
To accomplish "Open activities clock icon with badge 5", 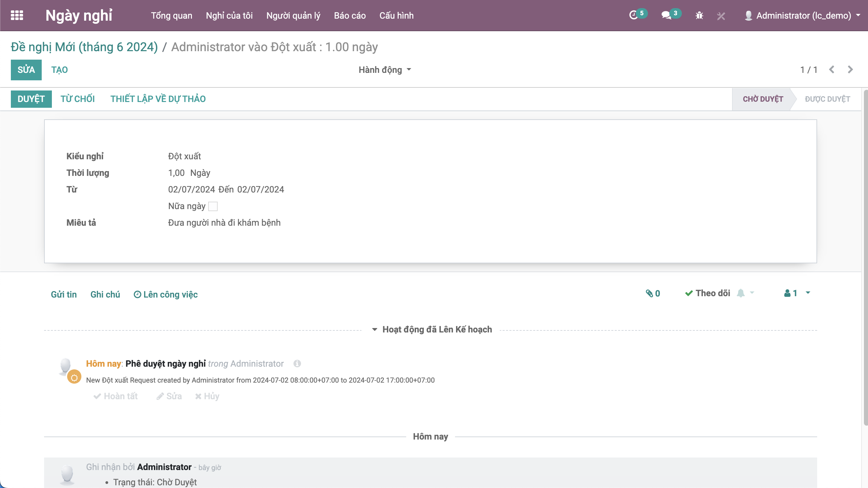I will pos(633,15).
